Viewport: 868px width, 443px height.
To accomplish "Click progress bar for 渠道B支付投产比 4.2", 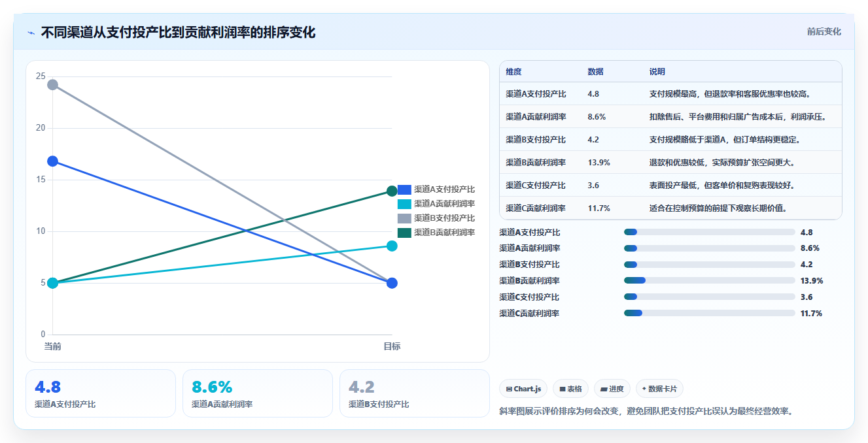I will (x=710, y=265).
